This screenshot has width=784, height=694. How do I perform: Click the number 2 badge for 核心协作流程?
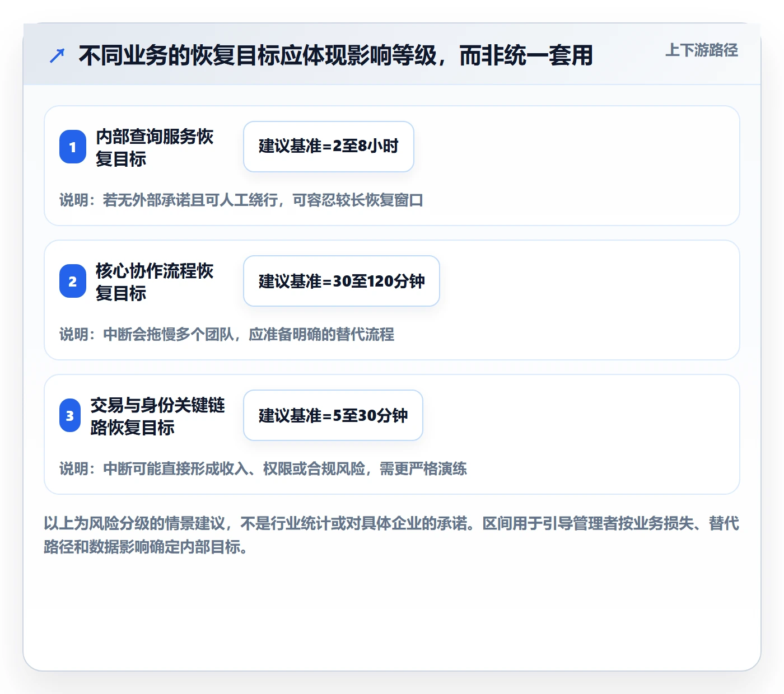[73, 281]
